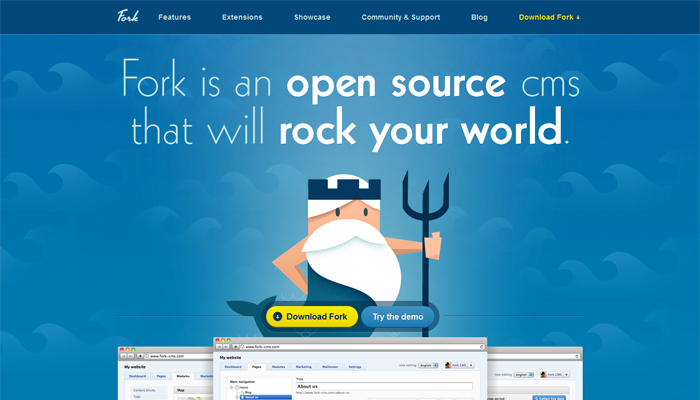Click the download arrow icon in yellow button

tap(277, 317)
